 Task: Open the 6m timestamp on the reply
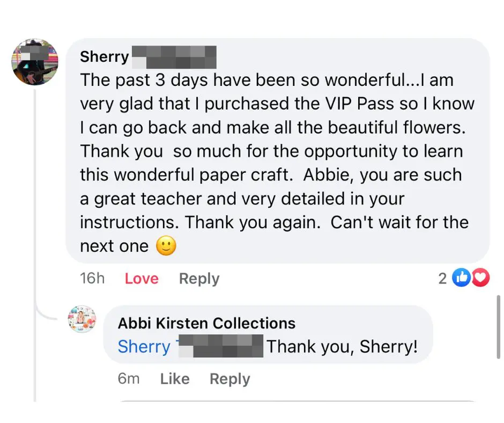coord(128,378)
